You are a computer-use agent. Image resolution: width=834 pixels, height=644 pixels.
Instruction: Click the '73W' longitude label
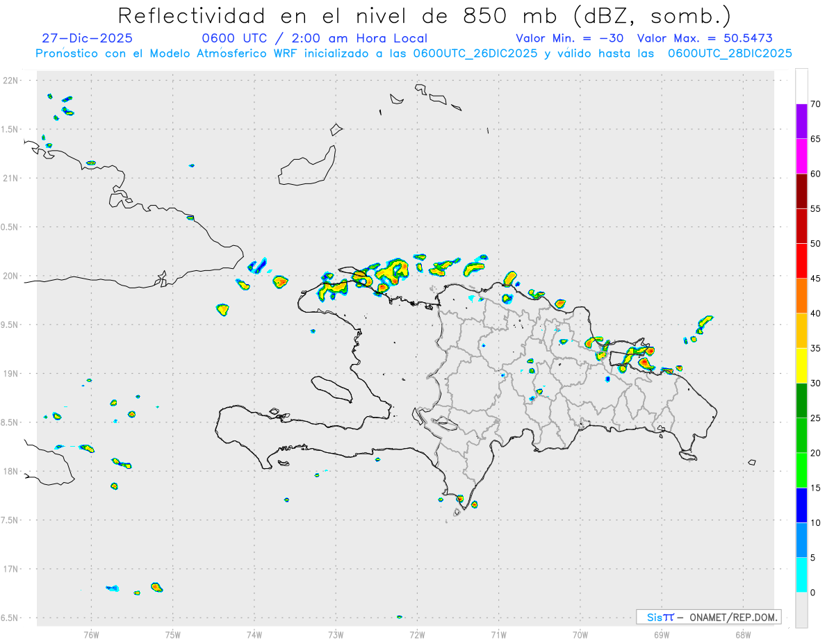(x=336, y=635)
